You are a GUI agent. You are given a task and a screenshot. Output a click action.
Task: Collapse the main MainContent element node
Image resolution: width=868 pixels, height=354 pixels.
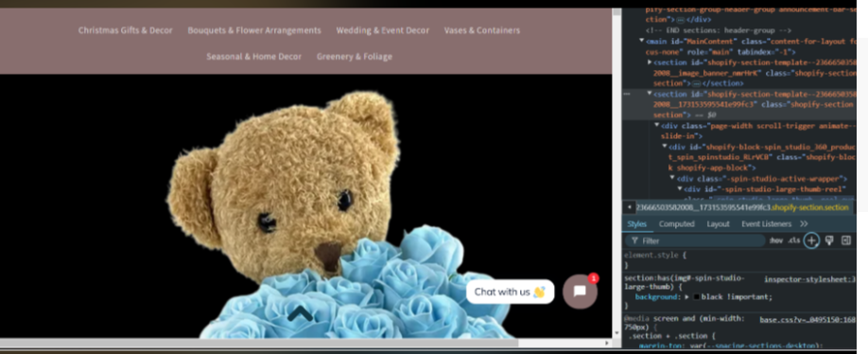click(642, 41)
